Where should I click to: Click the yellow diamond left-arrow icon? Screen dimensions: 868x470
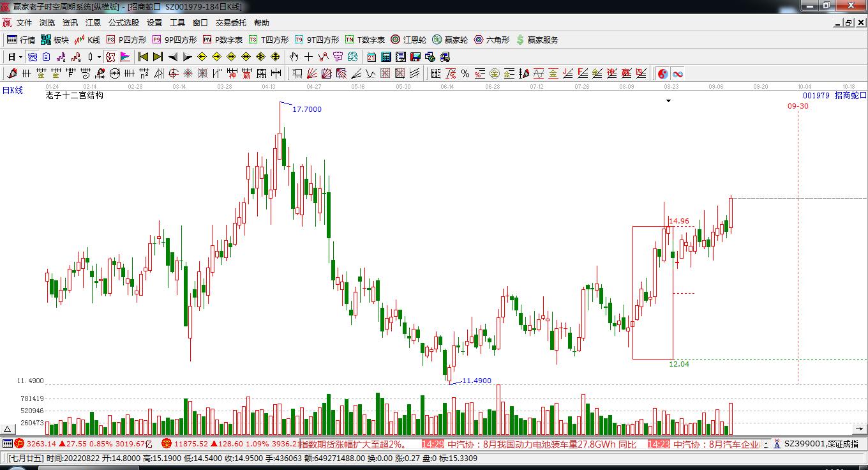pyautogui.click(x=202, y=57)
